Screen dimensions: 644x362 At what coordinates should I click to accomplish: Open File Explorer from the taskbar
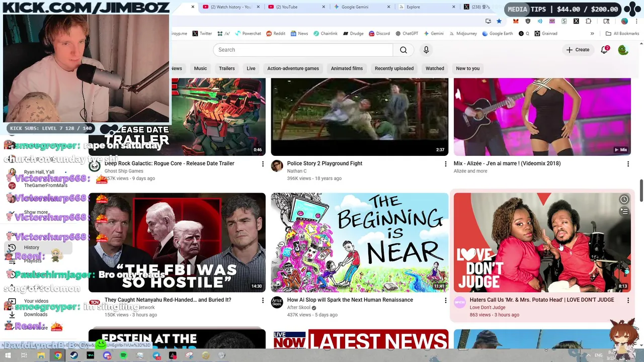point(41,355)
